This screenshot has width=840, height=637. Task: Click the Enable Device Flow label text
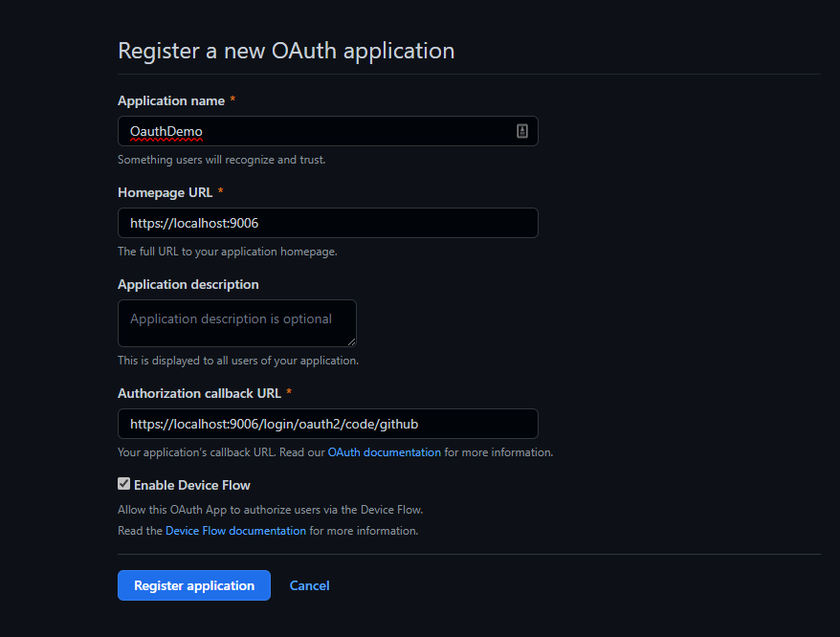pos(191,485)
